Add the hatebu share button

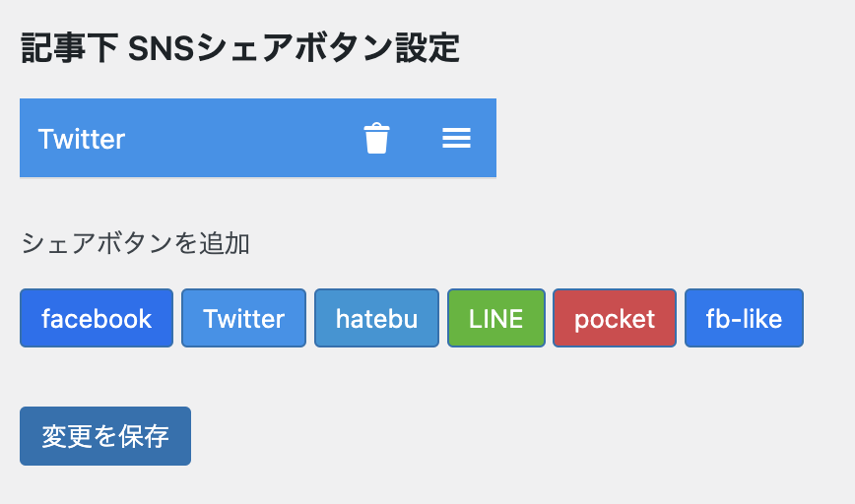point(376,318)
